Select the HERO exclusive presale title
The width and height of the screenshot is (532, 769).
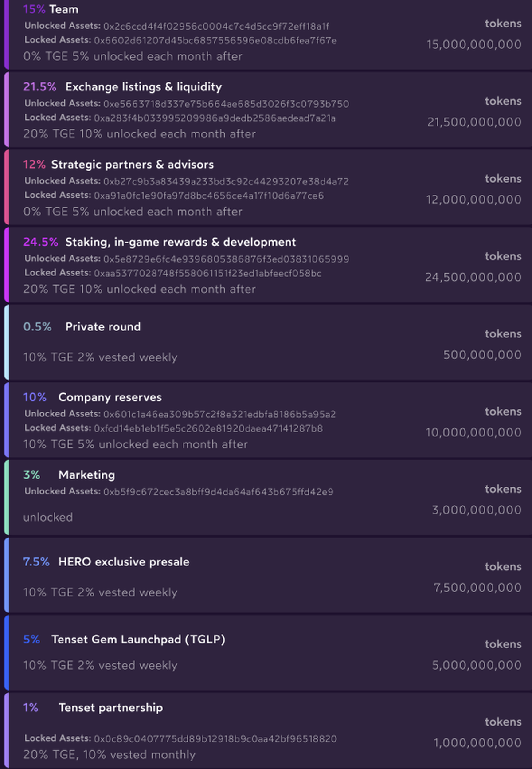[x=124, y=562]
